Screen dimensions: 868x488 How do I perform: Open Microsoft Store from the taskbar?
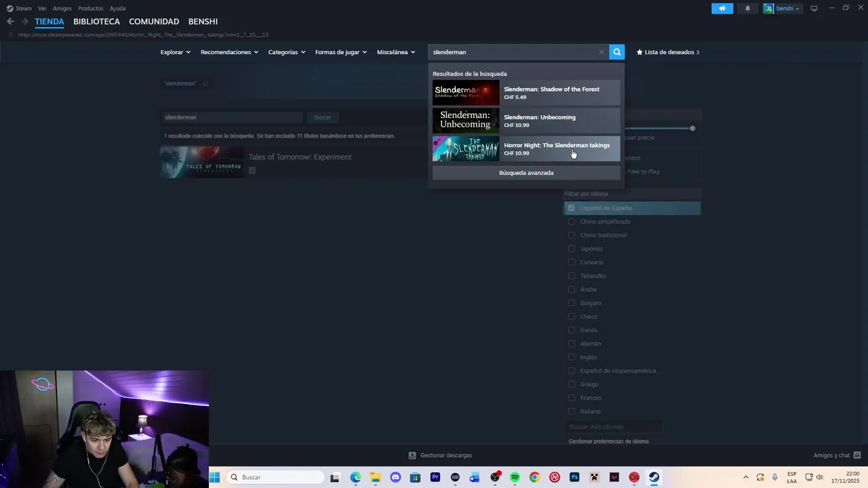[415, 477]
